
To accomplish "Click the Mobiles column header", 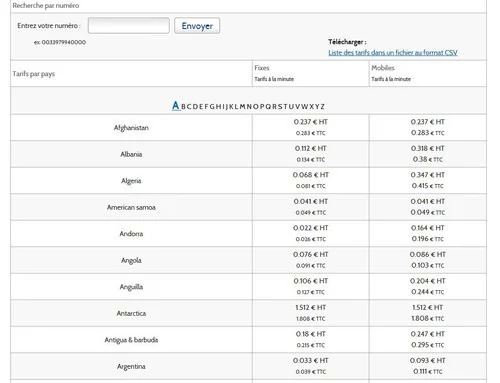I will (x=383, y=68).
